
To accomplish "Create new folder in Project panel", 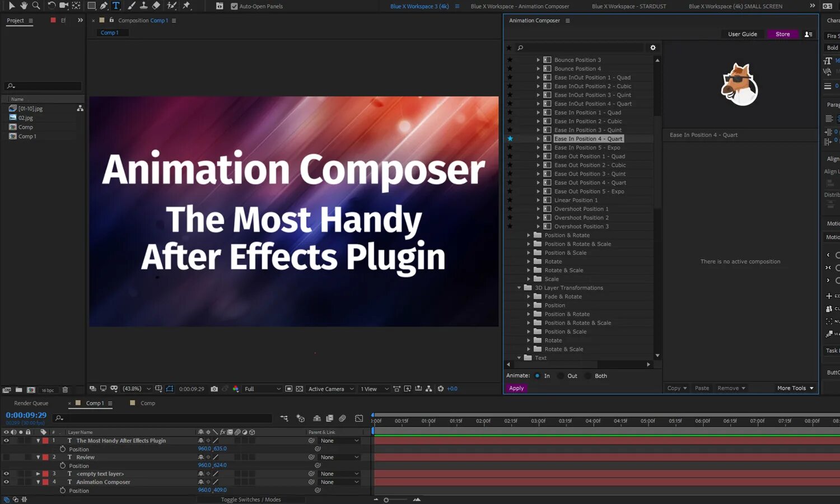I will coord(18,390).
